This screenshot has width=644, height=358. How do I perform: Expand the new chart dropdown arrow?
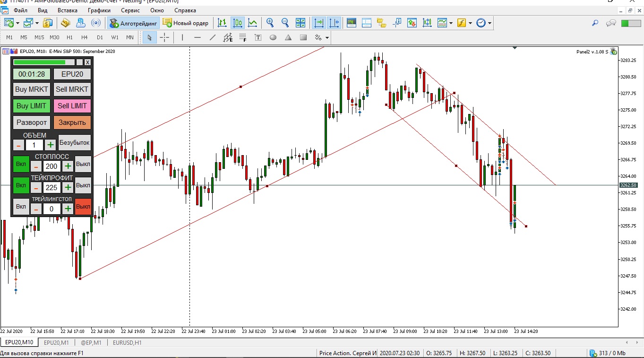(17, 23)
